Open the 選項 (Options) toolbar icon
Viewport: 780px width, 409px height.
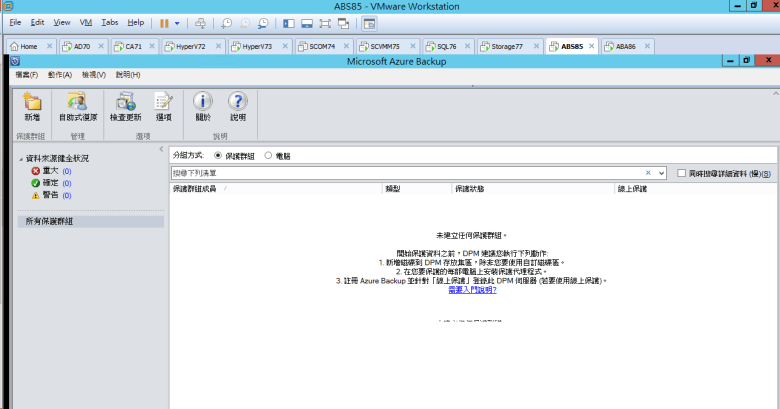pos(163,107)
